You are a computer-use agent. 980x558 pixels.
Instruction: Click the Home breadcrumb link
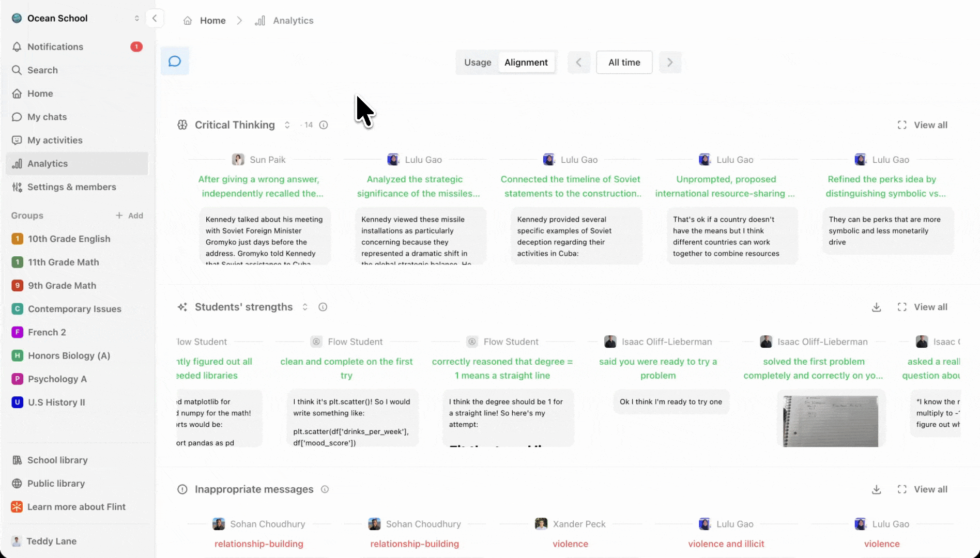pyautogui.click(x=212, y=21)
